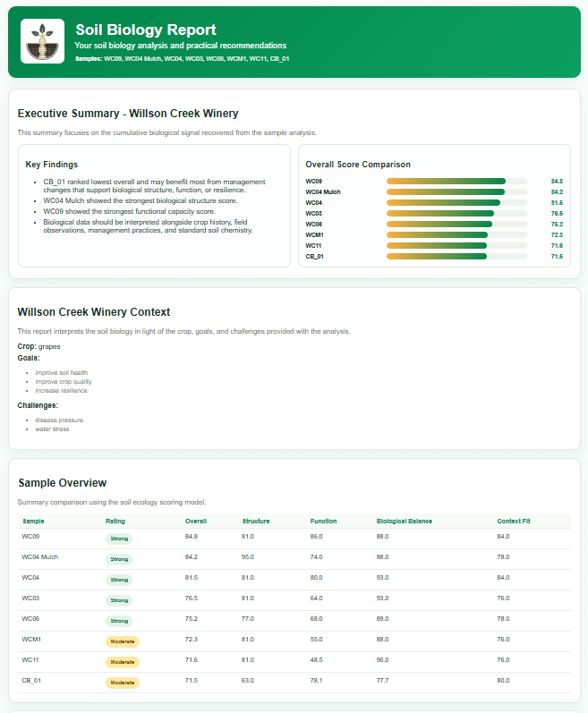
Task: Click the Samples list line in header
Action: [x=182, y=59]
